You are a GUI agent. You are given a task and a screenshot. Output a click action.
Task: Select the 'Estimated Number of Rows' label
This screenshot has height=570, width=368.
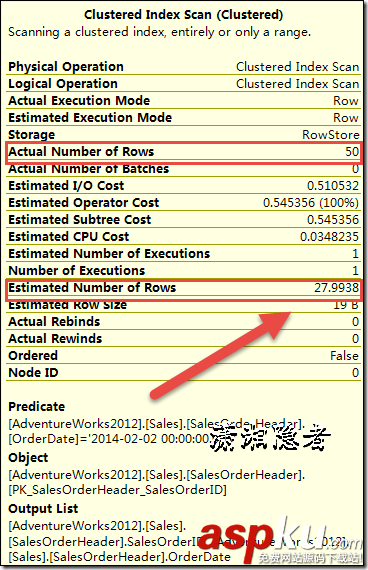tap(92, 288)
